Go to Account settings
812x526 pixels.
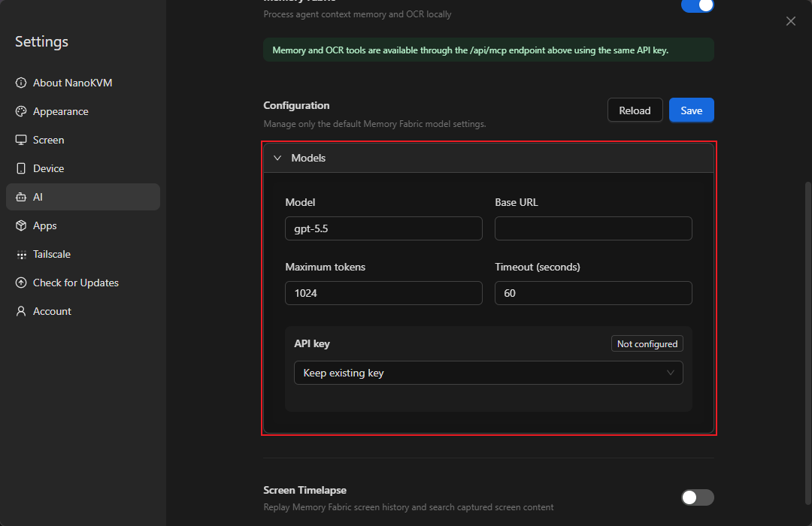(x=83, y=311)
